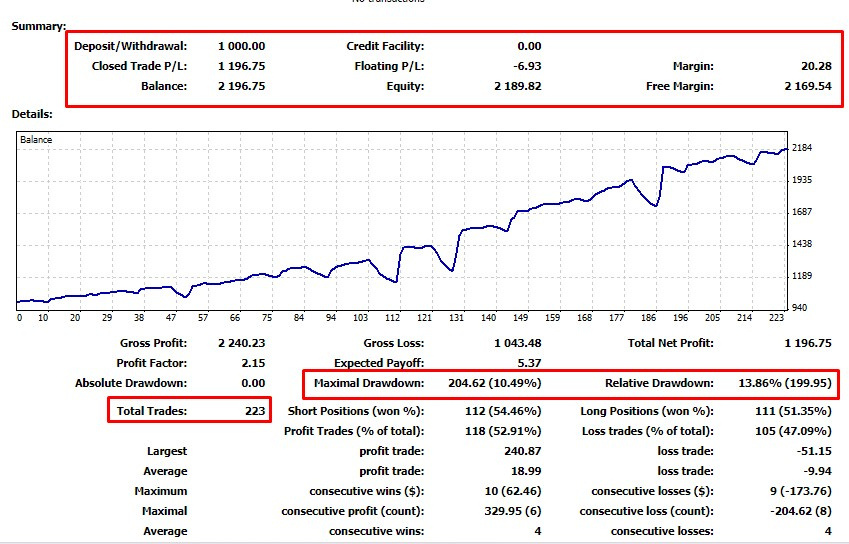Click the Equity value 2 189.82

[x=517, y=86]
